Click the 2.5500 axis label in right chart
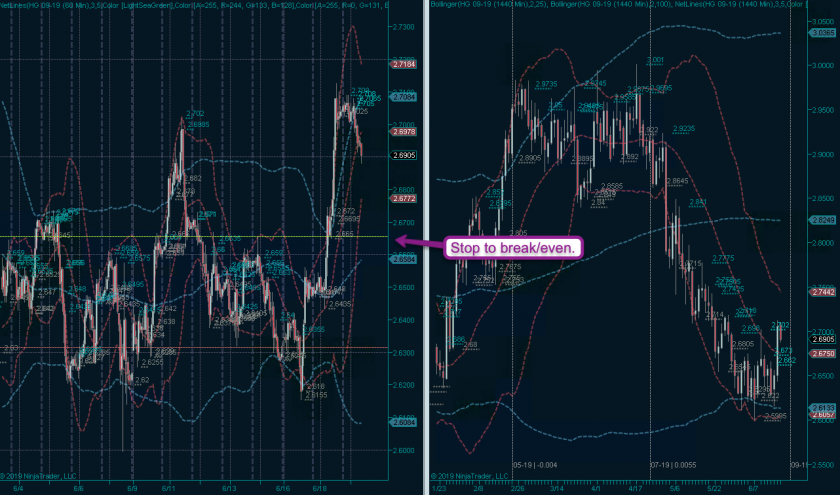Screen dimensions: 840x495 pyautogui.click(x=823, y=466)
